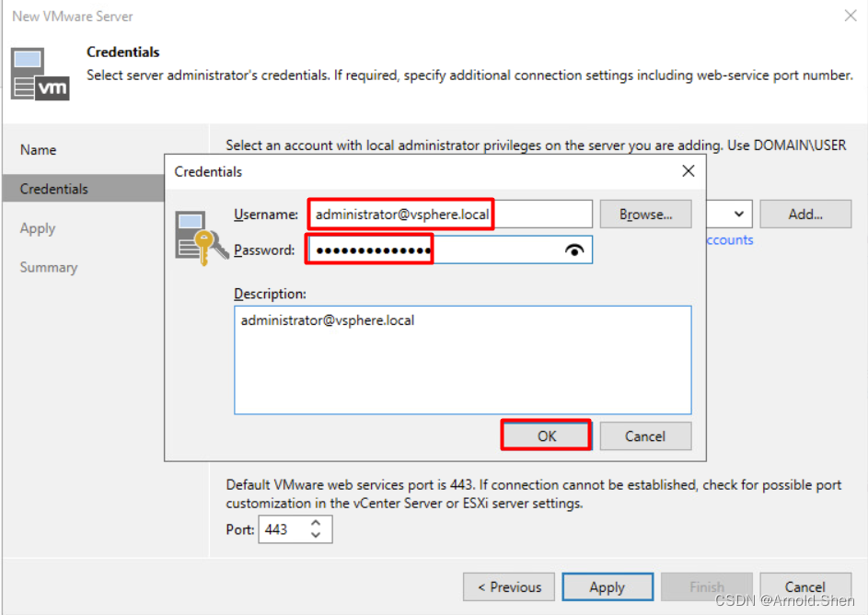This screenshot has width=868, height=615.
Task: Go back with the < Previous button
Action: tap(509, 586)
